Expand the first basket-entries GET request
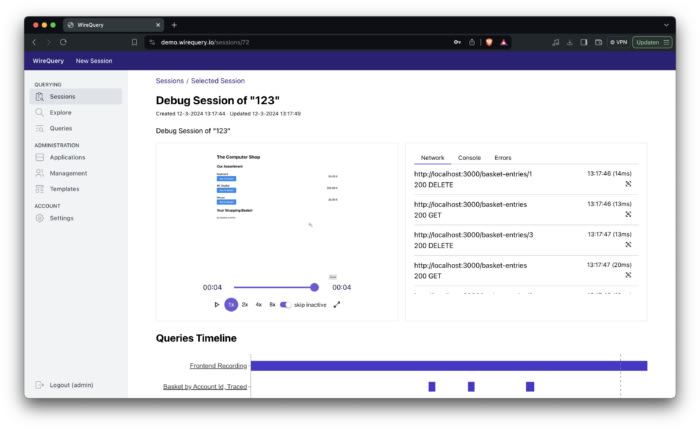The height and width of the screenshot is (430, 700). point(628,215)
